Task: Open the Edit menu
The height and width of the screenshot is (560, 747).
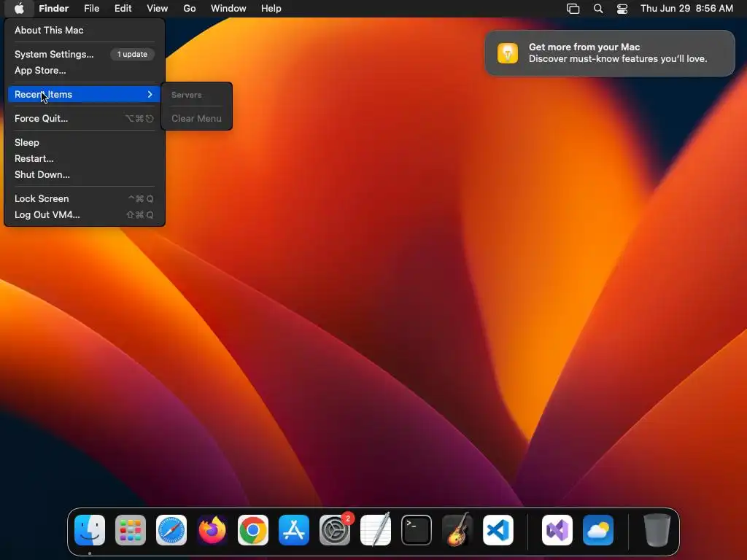Action: coord(123,9)
